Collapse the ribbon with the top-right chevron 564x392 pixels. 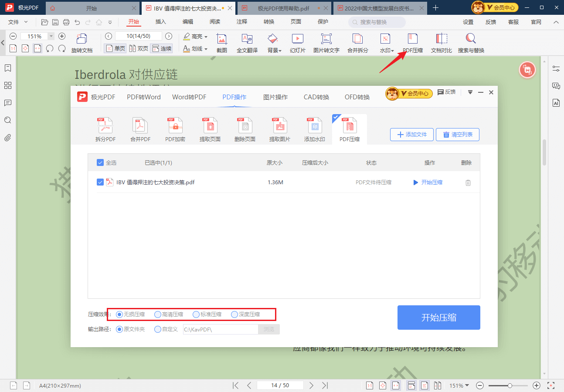(556, 22)
